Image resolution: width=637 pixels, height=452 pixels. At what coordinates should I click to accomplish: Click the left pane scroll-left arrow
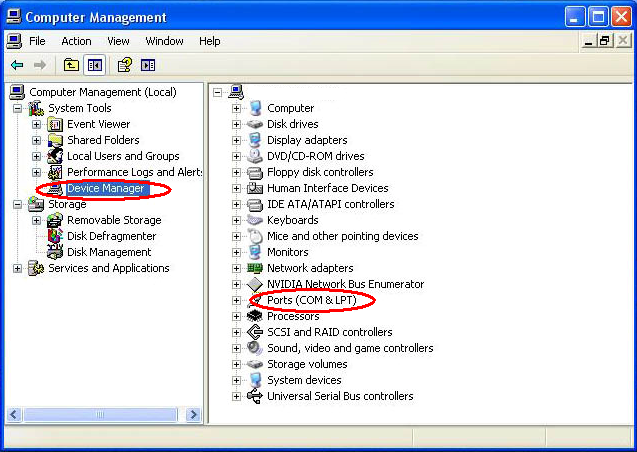pos(14,415)
